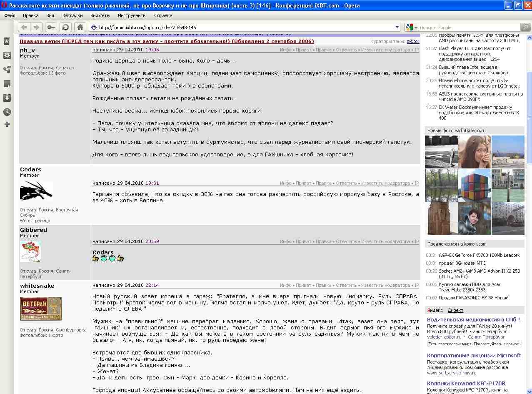The width and height of the screenshot is (532, 394).
Task: Open the Закладки menu
Action: 72,15
